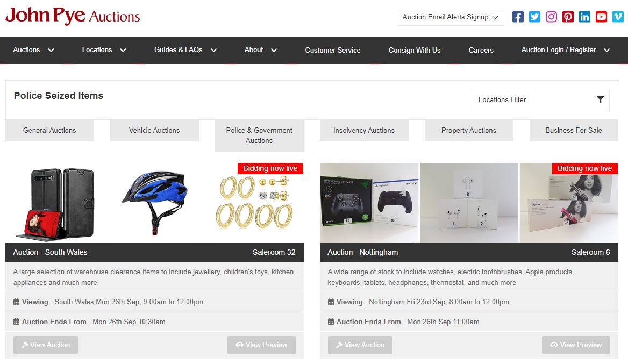
Task: Click View Preview for Nottingham auction
Action: coord(576,345)
